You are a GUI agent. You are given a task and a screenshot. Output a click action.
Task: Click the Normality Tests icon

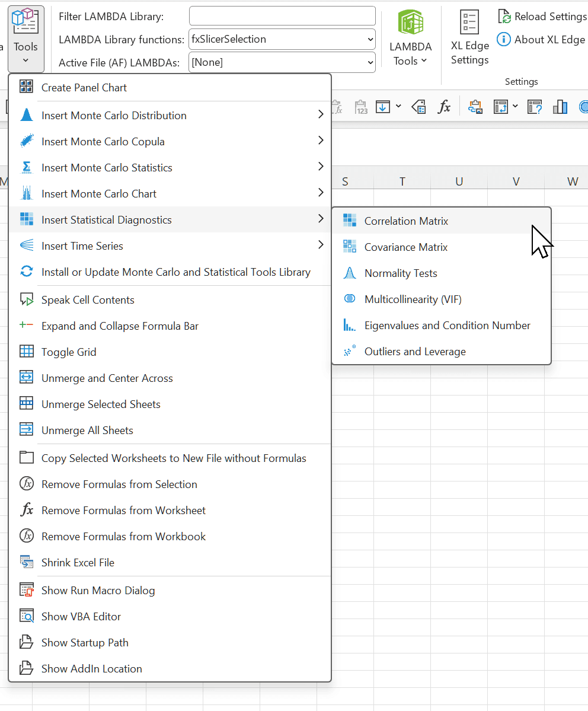point(350,273)
